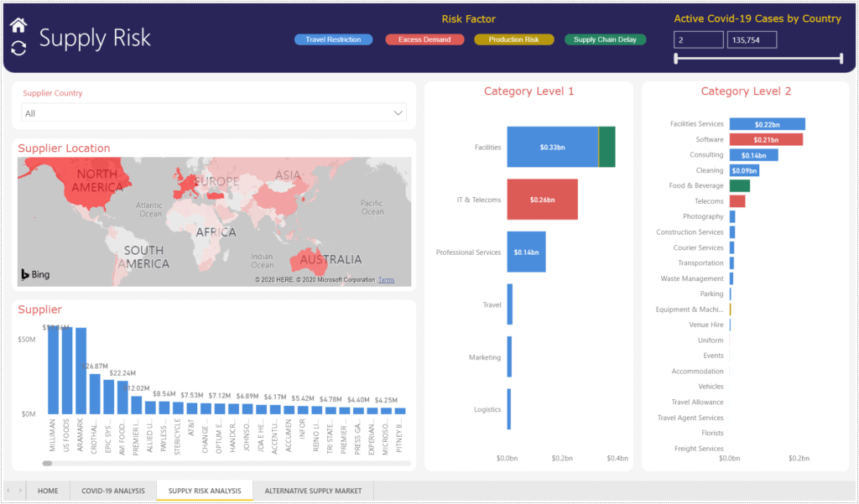
Task: Toggle the Supply Chain Delay filter
Action: tap(605, 39)
